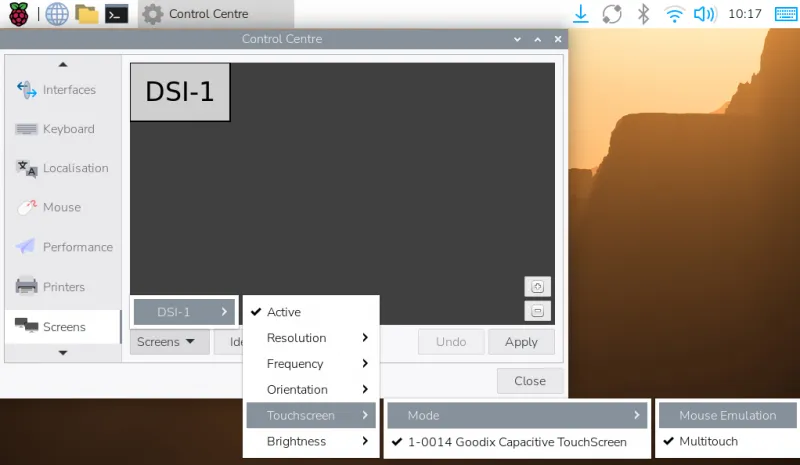Select the DSI-1 display box
This screenshot has height=465, width=800.
pyautogui.click(x=180, y=92)
